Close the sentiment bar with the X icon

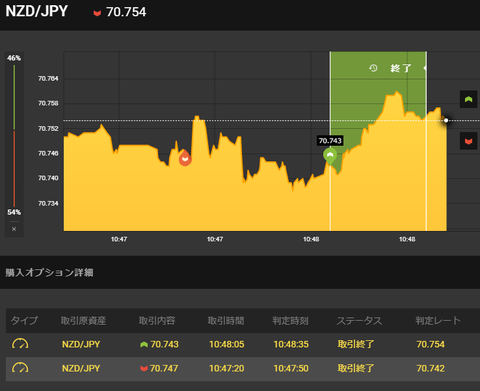click(x=14, y=229)
